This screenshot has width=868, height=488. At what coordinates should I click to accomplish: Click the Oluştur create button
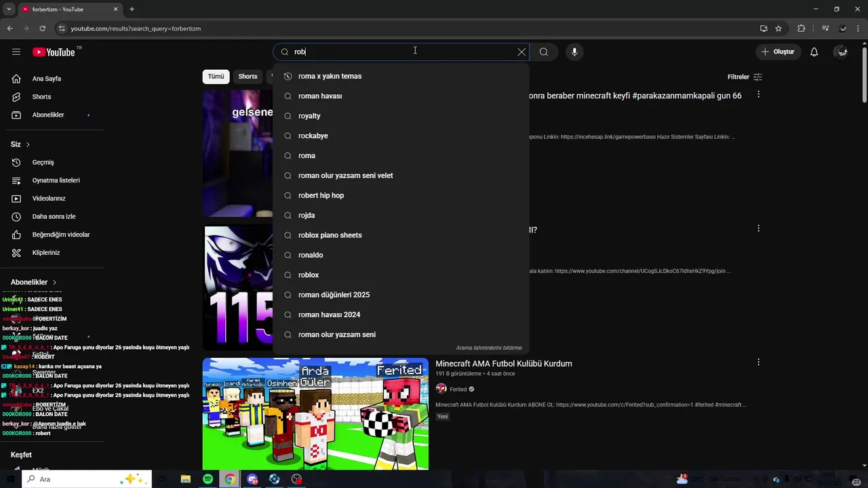click(x=778, y=52)
